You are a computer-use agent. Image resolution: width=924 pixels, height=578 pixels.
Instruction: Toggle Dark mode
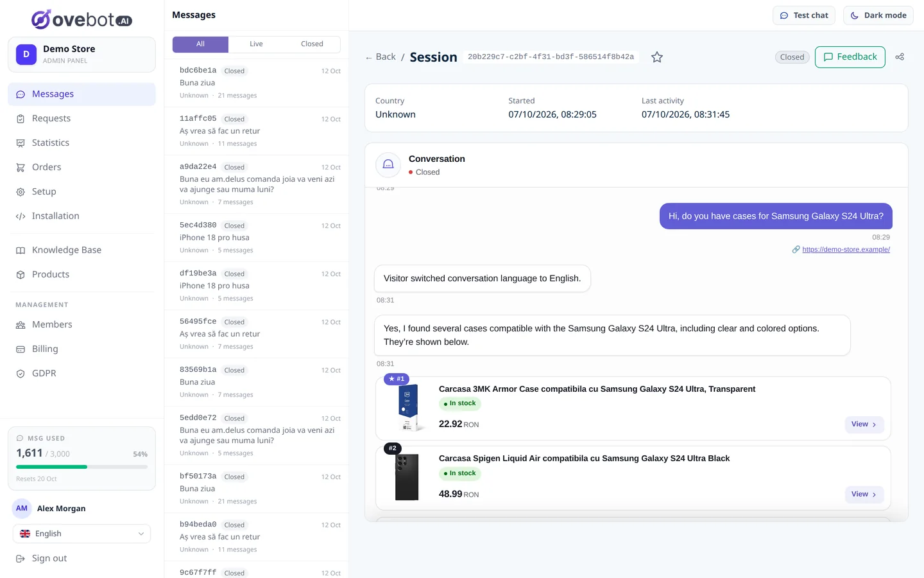tap(878, 15)
